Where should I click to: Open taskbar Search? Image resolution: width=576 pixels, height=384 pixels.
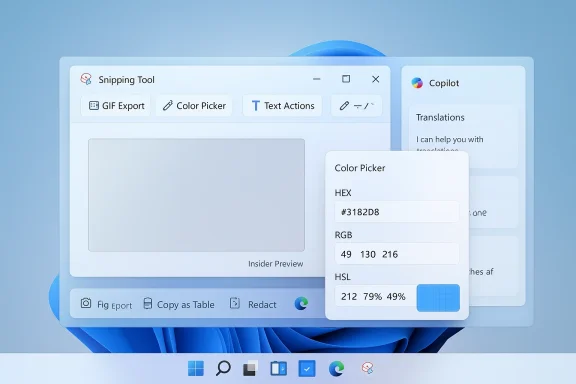(223, 368)
